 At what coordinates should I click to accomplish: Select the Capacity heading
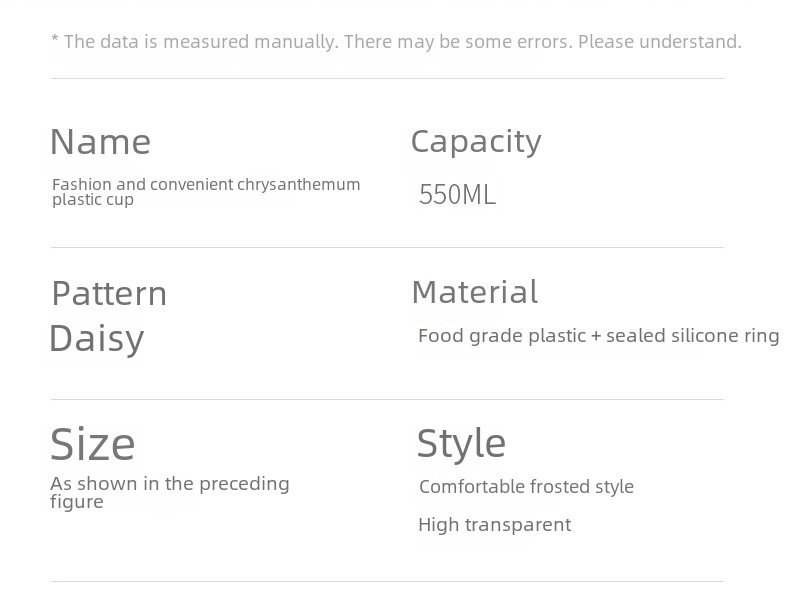point(476,142)
